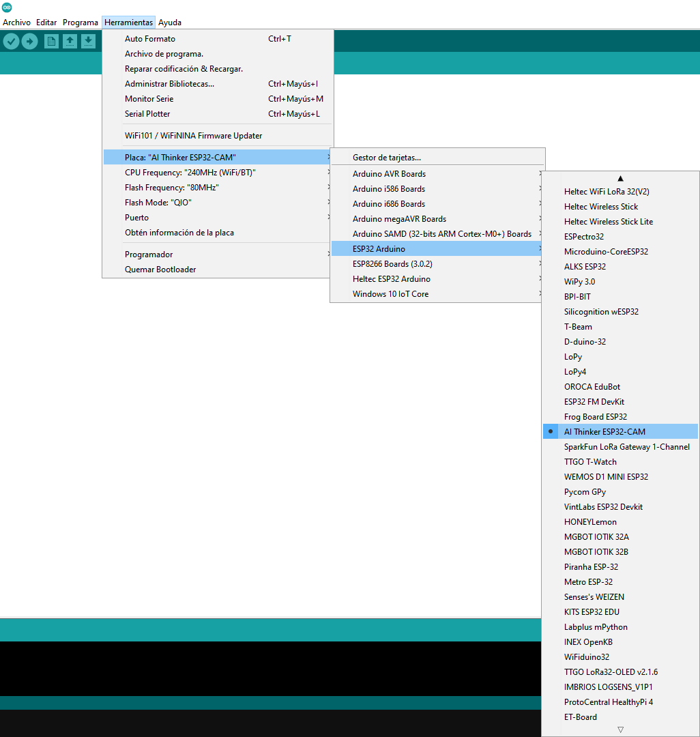Choose Reparar codificación & Recargar
This screenshot has height=737, width=700.
pos(218,69)
